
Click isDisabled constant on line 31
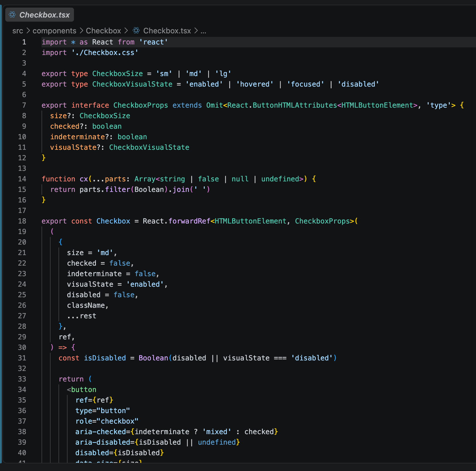tap(105, 358)
